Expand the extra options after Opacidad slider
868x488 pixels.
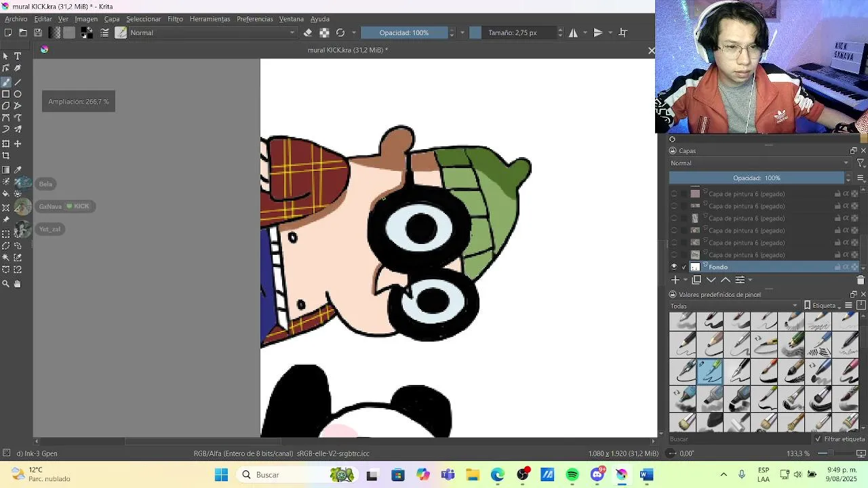(462, 33)
